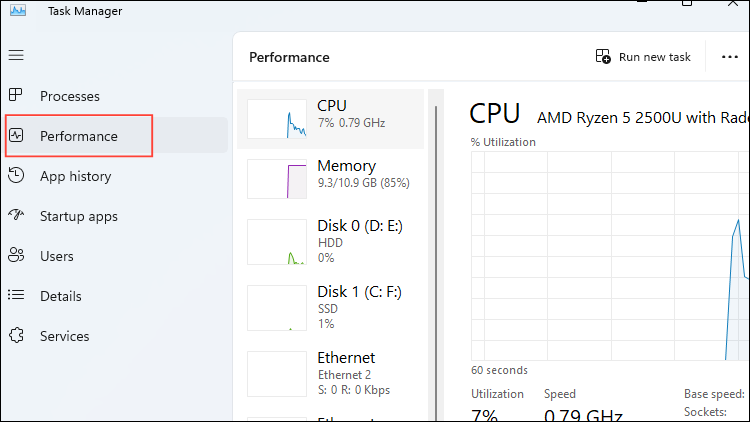Screen dimensions: 750x422
Task: Select the CPU performance graph thumbnail
Action: pyautogui.click(x=277, y=119)
